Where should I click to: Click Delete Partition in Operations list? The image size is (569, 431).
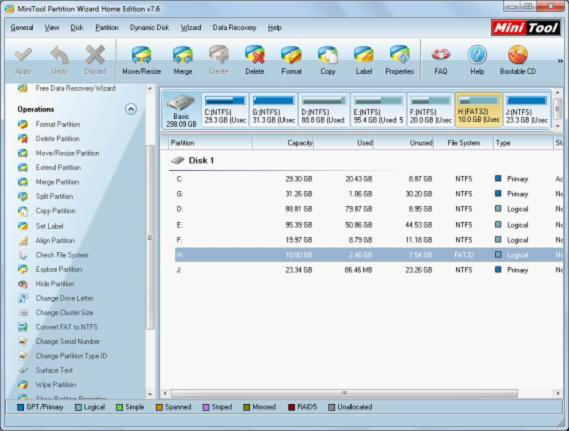point(57,139)
